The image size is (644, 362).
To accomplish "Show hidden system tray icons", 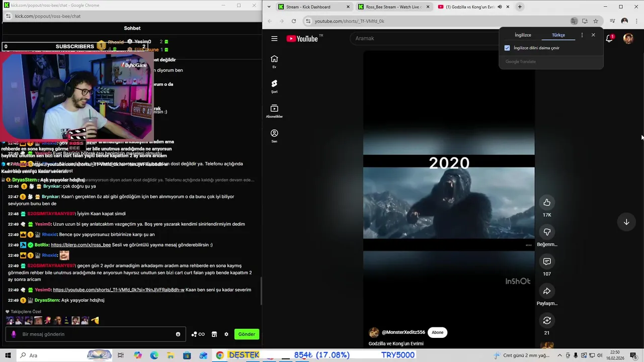I will (559, 355).
